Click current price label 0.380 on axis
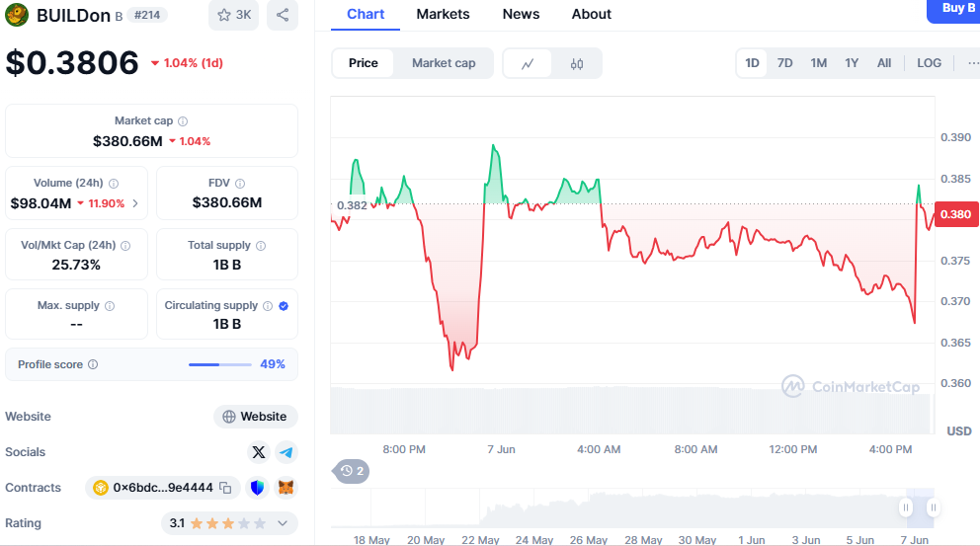The height and width of the screenshot is (546, 980). (x=955, y=214)
